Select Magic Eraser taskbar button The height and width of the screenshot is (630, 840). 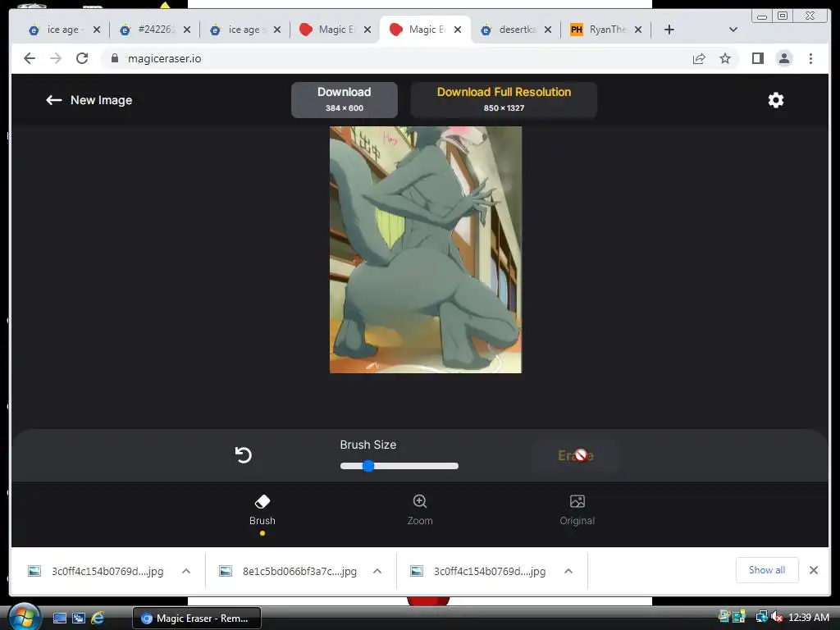pos(197,619)
